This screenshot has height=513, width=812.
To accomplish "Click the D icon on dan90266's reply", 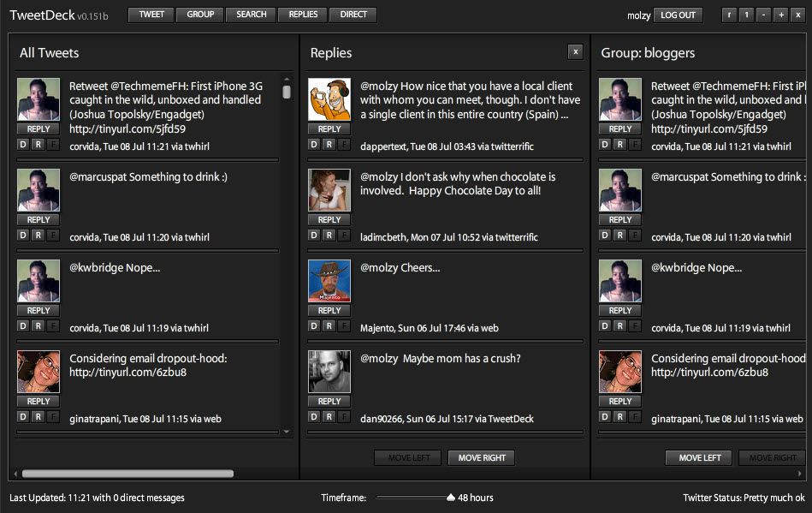I will (x=314, y=416).
